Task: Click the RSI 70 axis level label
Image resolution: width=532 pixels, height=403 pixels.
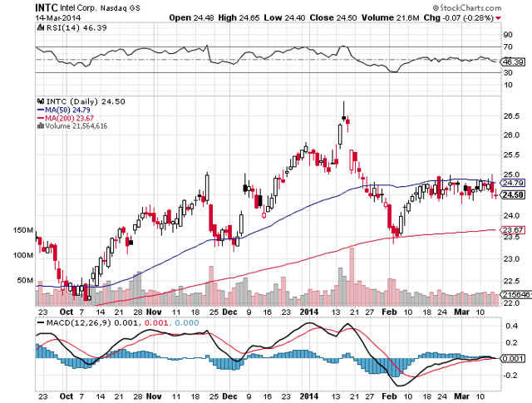Action: [x=508, y=47]
